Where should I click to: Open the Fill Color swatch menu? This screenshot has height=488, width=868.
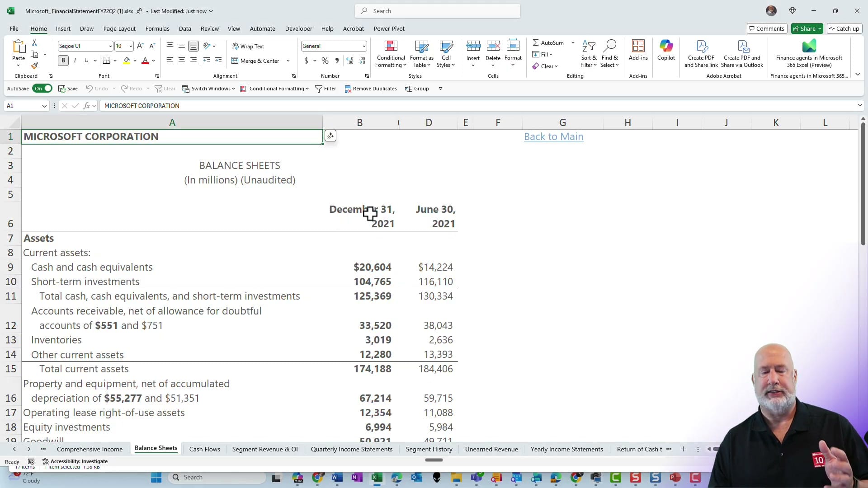[x=135, y=60]
